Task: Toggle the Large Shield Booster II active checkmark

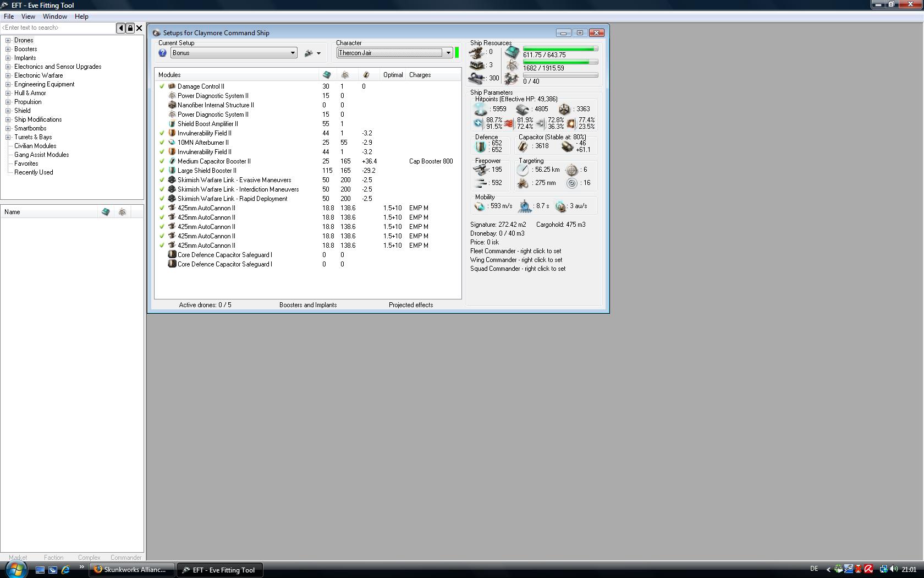Action: pyautogui.click(x=162, y=171)
